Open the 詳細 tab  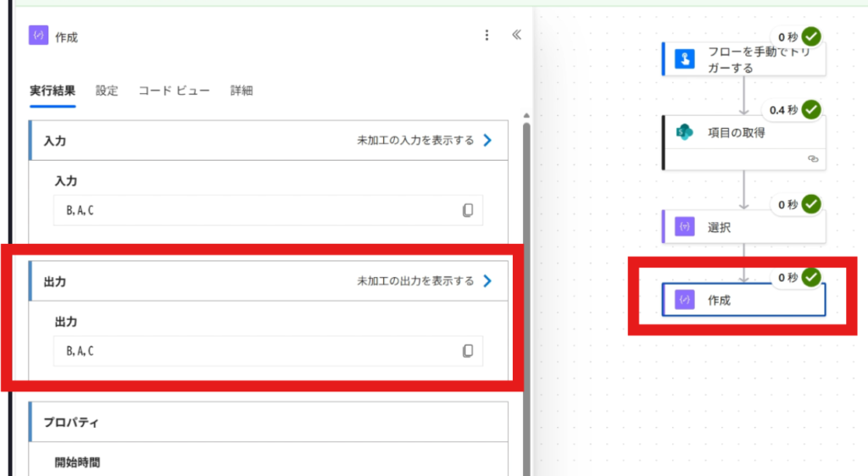point(242,91)
